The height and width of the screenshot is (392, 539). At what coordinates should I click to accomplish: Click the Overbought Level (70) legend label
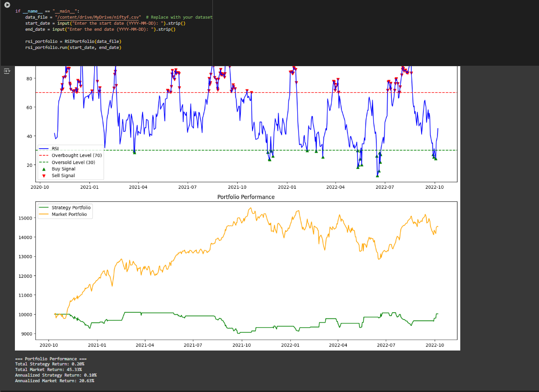(x=76, y=155)
